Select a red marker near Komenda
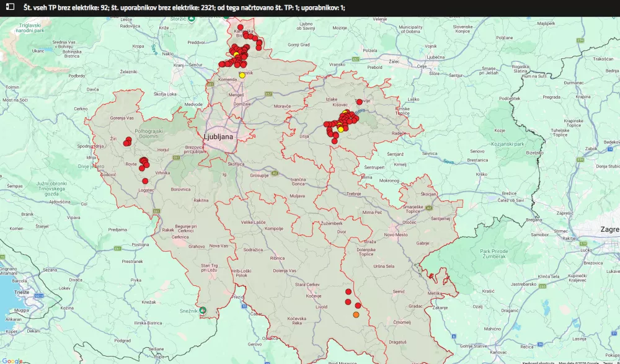Image resolution: width=620 pixels, height=364 pixels. pos(221,64)
